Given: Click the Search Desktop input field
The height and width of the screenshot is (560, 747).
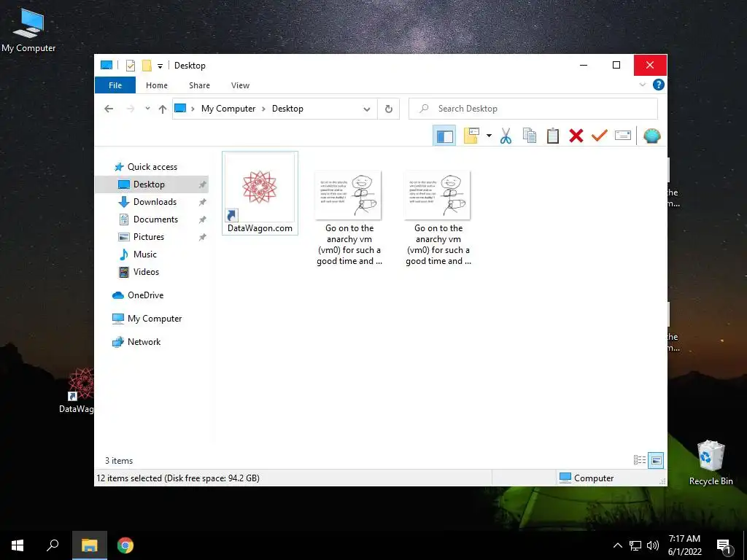Looking at the screenshot, I should coord(533,109).
